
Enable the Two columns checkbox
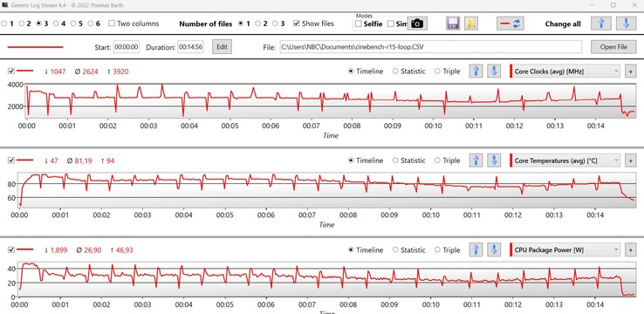[x=112, y=24]
